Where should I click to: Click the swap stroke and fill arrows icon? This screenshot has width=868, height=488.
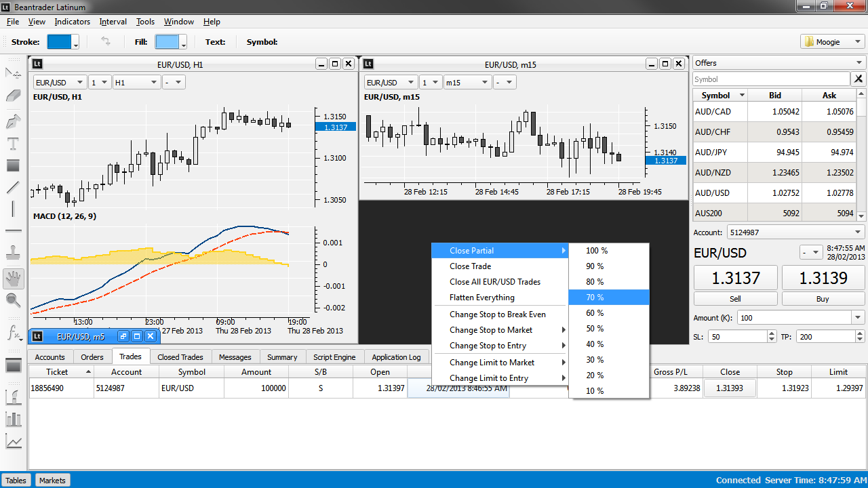pyautogui.click(x=106, y=41)
